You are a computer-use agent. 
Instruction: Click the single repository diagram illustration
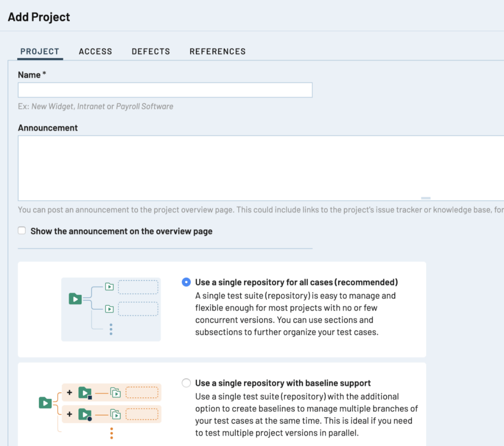point(111,309)
